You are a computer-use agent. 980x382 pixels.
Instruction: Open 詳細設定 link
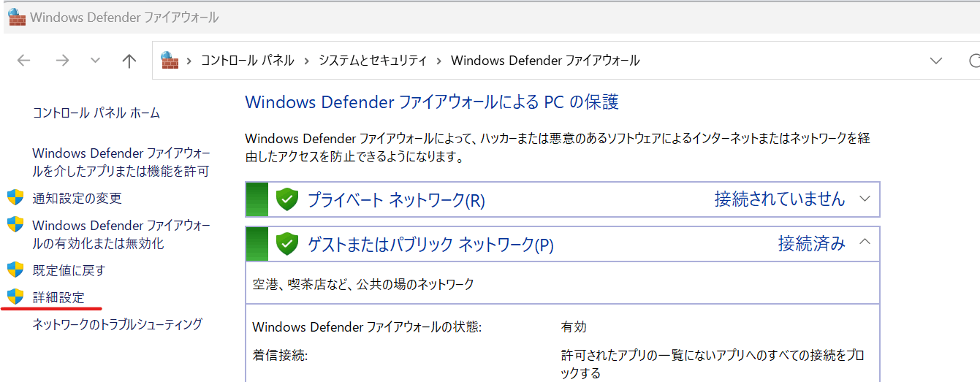pyautogui.click(x=58, y=297)
